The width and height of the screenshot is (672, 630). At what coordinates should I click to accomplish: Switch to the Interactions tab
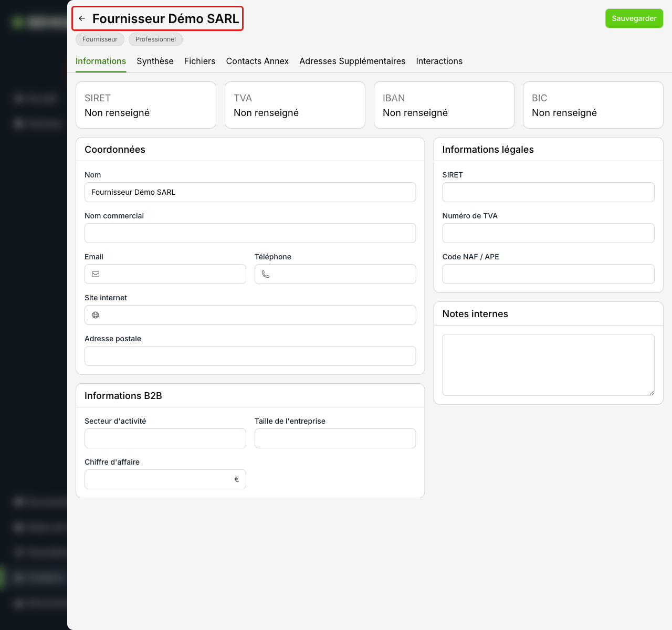(439, 61)
